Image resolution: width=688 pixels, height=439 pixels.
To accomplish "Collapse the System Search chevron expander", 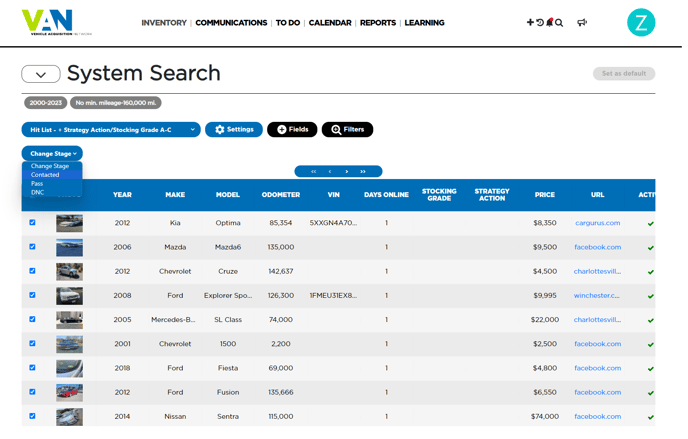I will tap(41, 75).
